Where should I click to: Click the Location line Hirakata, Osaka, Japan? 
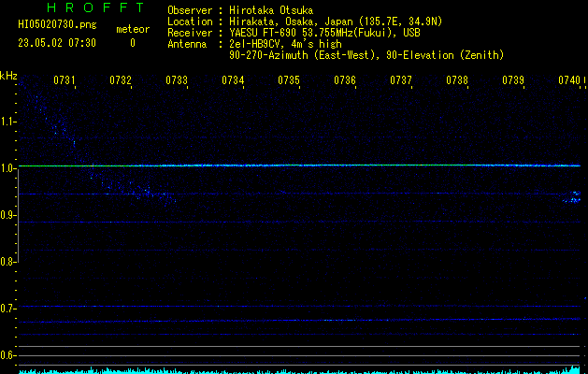pyautogui.click(x=336, y=22)
